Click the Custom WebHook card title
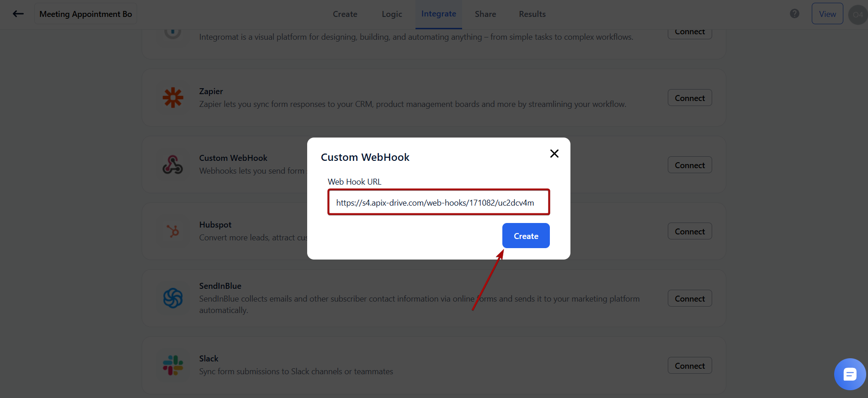 coord(233,158)
